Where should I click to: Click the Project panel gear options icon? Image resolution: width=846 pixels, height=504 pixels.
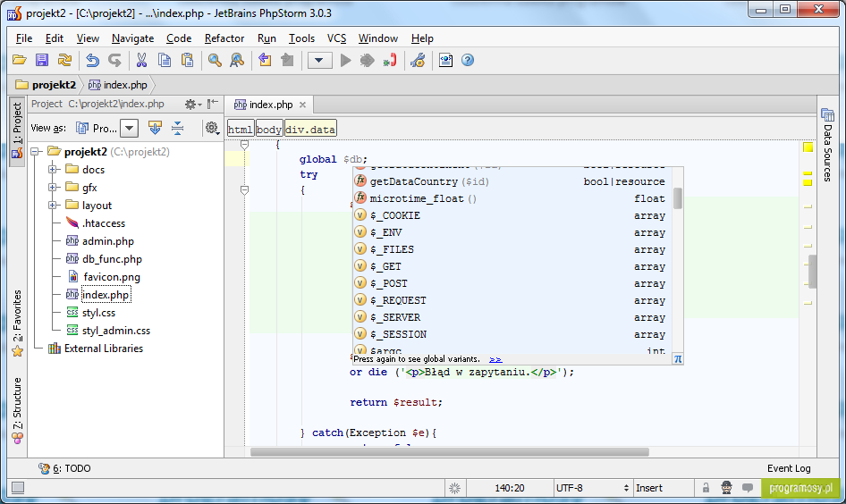[192, 104]
